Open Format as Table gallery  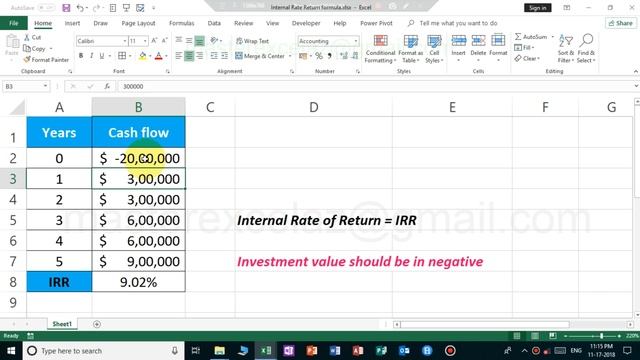[411, 49]
